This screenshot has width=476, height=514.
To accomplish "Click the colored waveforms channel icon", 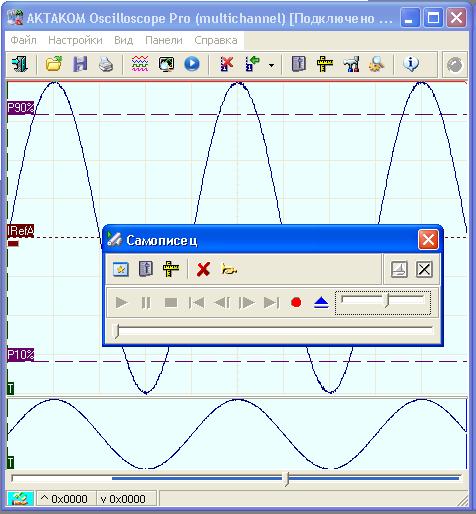I will point(140,64).
